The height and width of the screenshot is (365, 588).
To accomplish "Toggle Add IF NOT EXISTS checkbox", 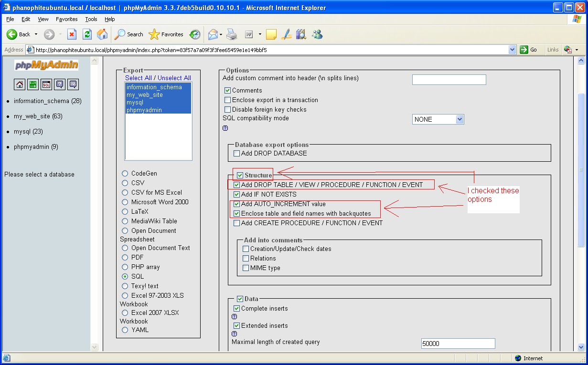I will pos(237,194).
